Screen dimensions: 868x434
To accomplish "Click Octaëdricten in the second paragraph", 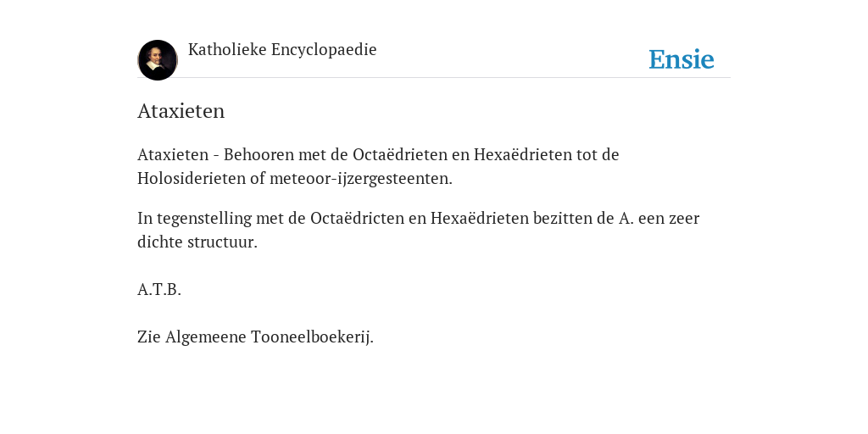I will [357, 218].
